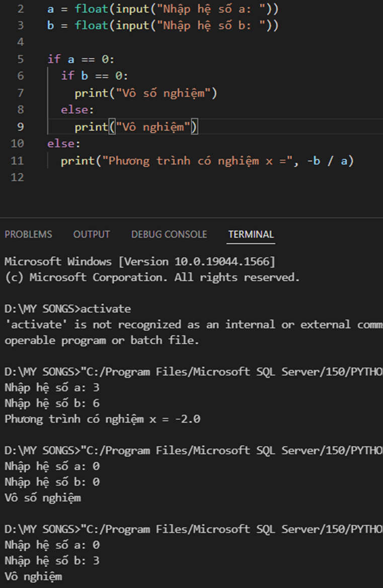Image resolution: width=383 pixels, height=588 pixels.
Task: Click the "activate" command in the terminal
Action: tap(106, 308)
